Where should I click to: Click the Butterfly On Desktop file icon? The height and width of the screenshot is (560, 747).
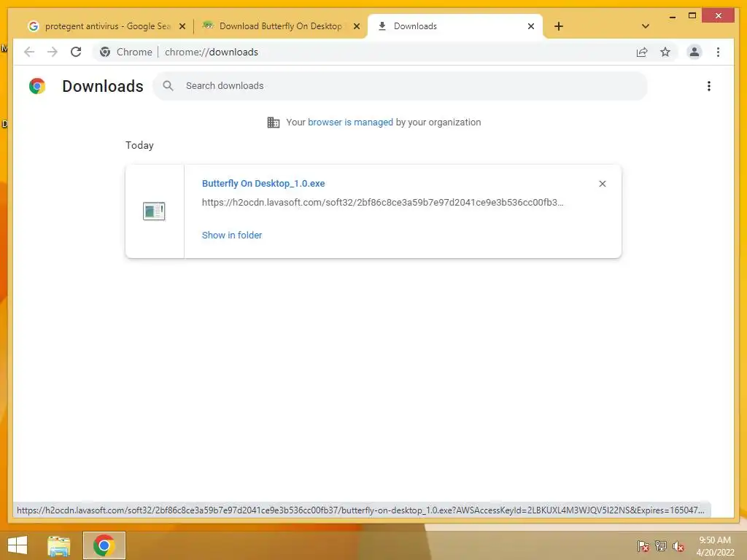(x=154, y=211)
